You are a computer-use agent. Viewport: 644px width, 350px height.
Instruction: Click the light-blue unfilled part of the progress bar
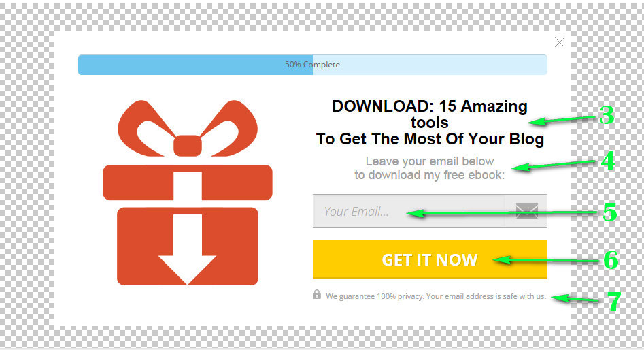point(430,65)
